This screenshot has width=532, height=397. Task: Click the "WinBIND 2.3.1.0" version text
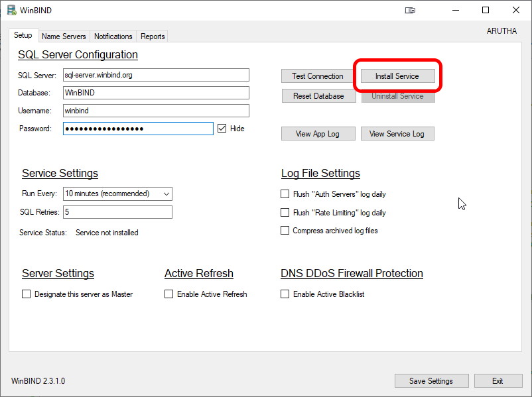38,380
